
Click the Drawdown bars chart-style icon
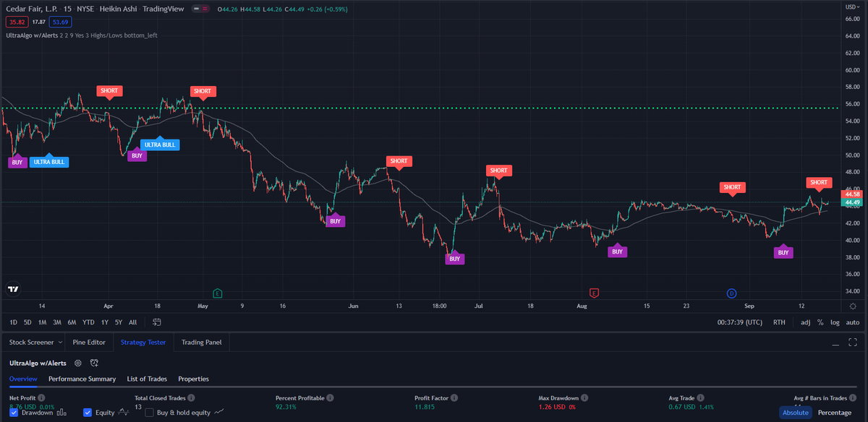tap(61, 413)
